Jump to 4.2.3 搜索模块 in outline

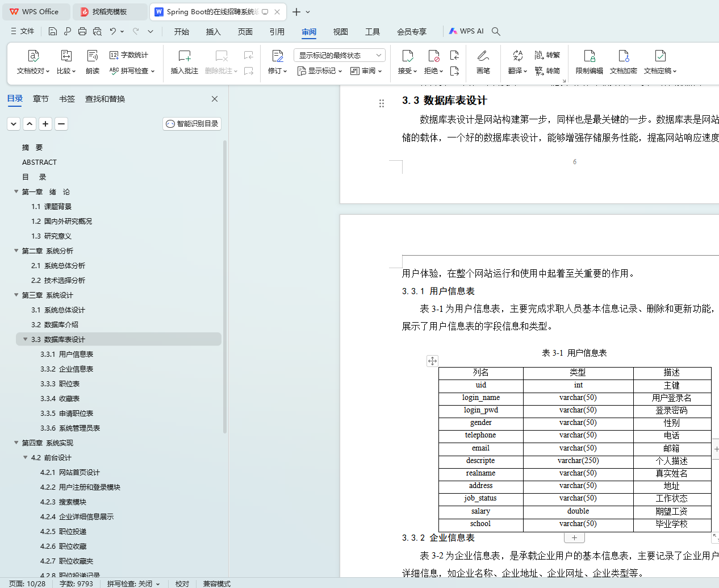[x=63, y=502]
